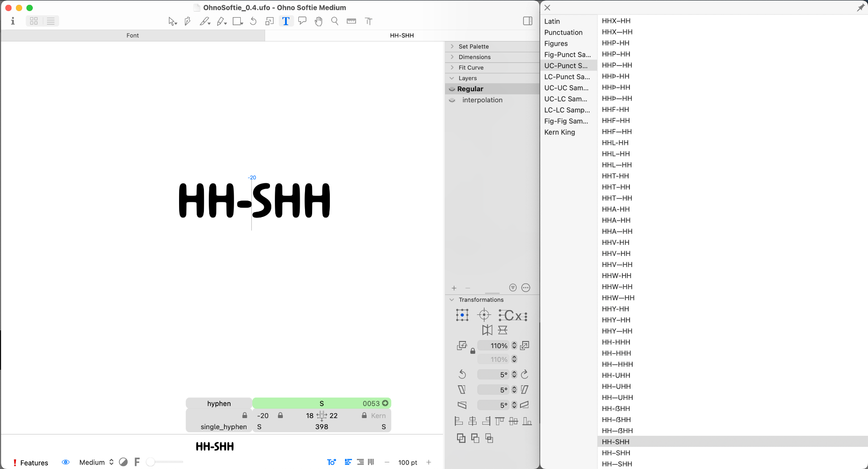Scale up with the enlarge icon

point(525,345)
